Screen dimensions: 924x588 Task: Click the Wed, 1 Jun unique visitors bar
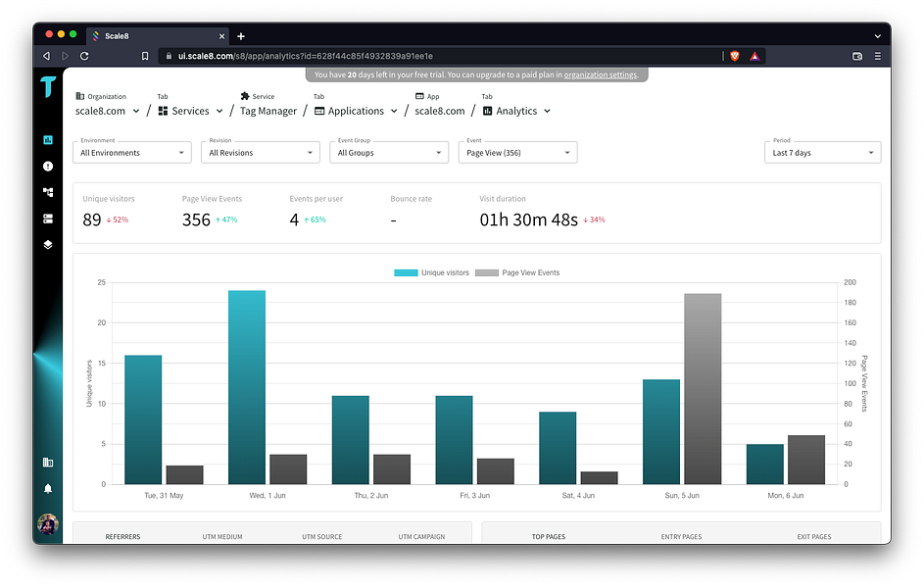[x=247, y=387]
